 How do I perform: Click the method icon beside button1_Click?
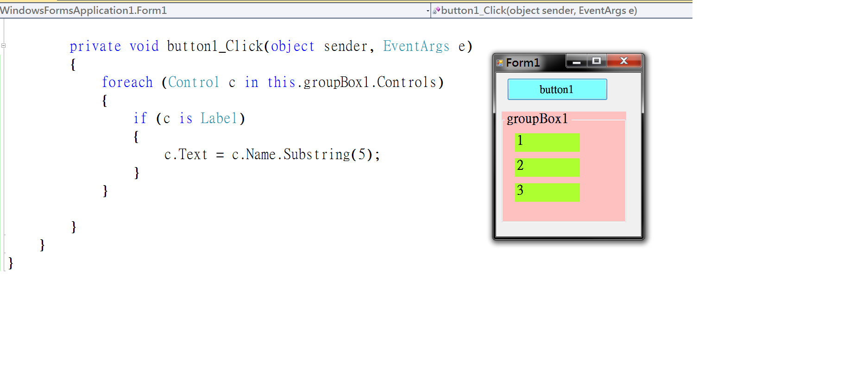coord(436,10)
